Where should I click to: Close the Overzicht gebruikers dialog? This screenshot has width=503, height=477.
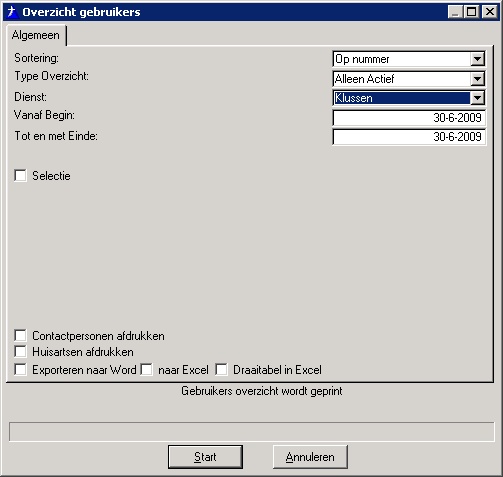pos(489,12)
